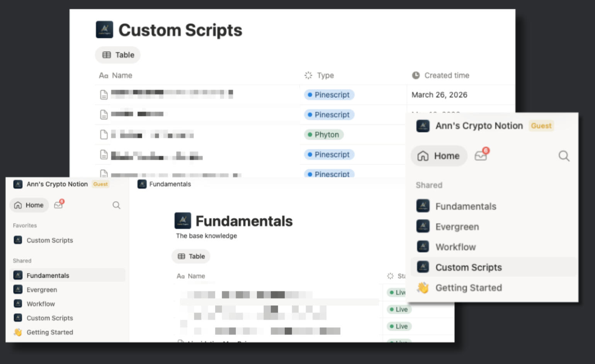Screen dimensions: 595x364
Task: Click the workspace logo in the Fundamentals window sidebar
Action: 18,184
